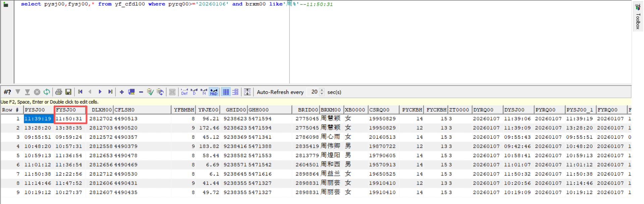Switch to grid table view icon
Screen dimensions: 644x204
[226, 92]
